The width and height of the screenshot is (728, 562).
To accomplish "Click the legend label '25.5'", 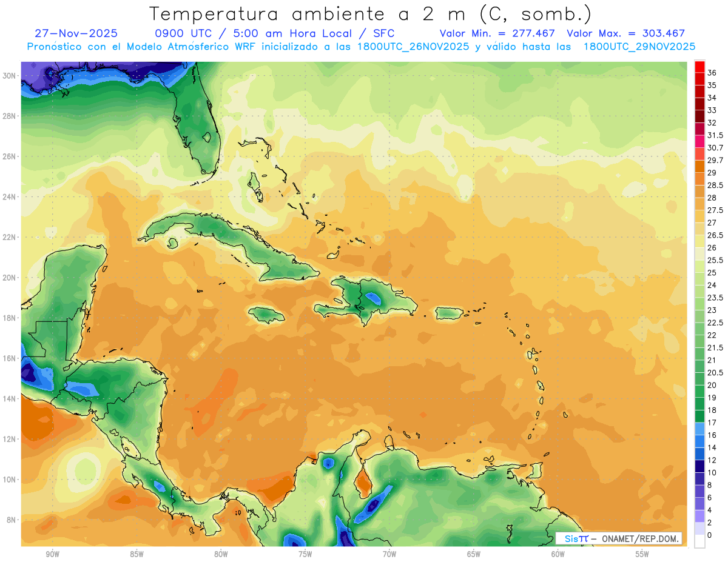I will point(715,260).
